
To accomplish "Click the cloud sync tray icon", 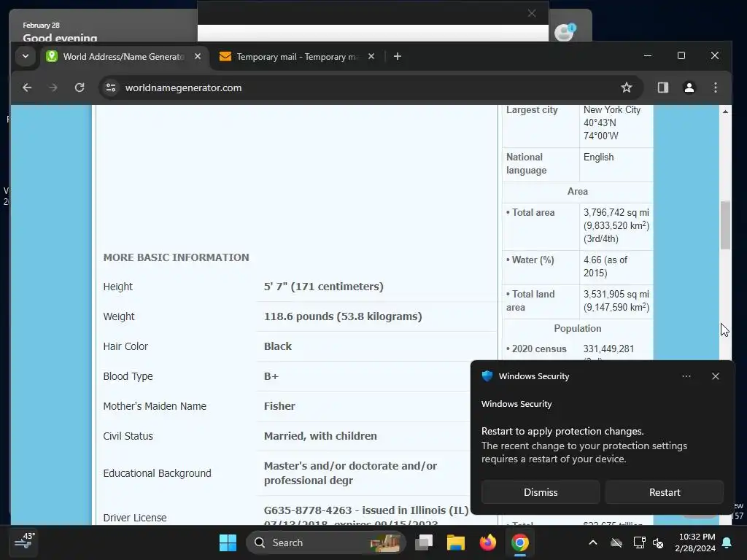I will (x=616, y=542).
